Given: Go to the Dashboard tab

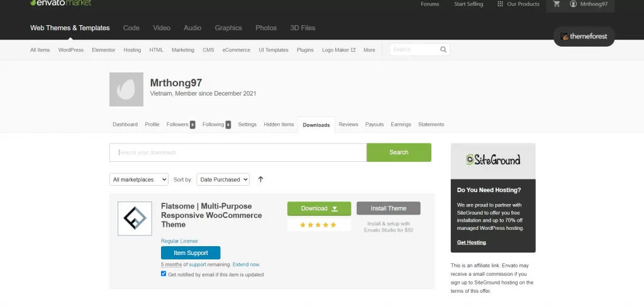Looking at the screenshot, I should click(x=125, y=124).
